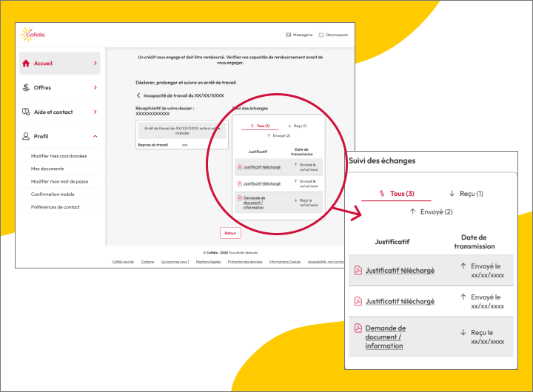
Task: Open Messagerie via the envelope icon
Action: [288, 35]
